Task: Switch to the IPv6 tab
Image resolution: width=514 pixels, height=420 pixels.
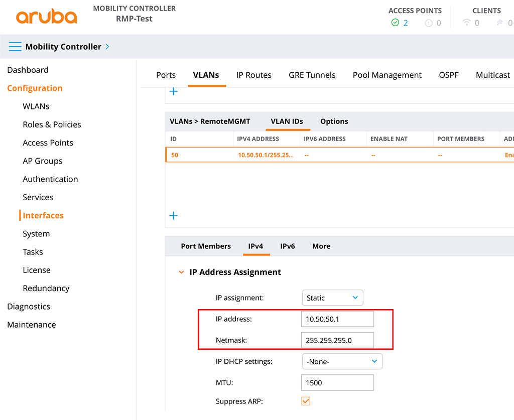Action: click(x=288, y=246)
